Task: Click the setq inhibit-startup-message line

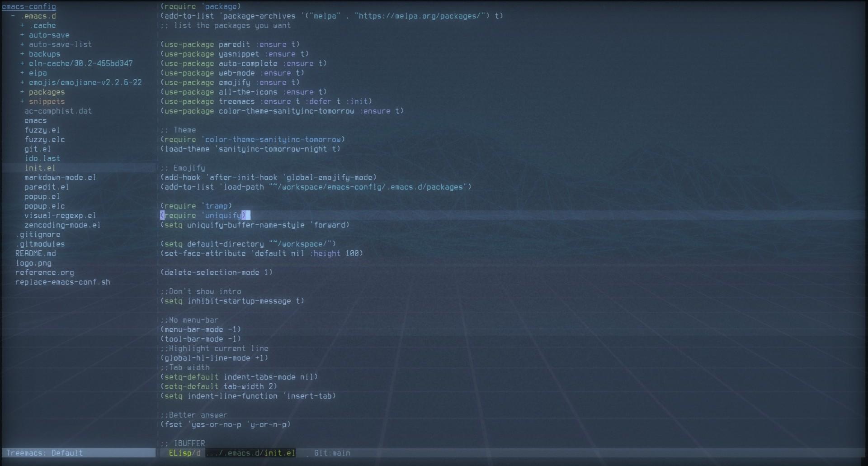Action: [232, 301]
